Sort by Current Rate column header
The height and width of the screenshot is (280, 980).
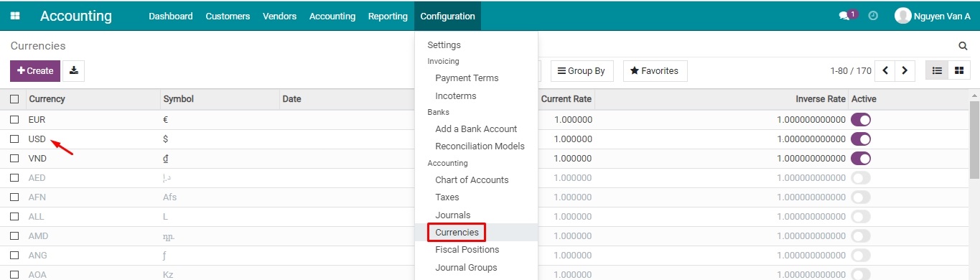tap(566, 99)
